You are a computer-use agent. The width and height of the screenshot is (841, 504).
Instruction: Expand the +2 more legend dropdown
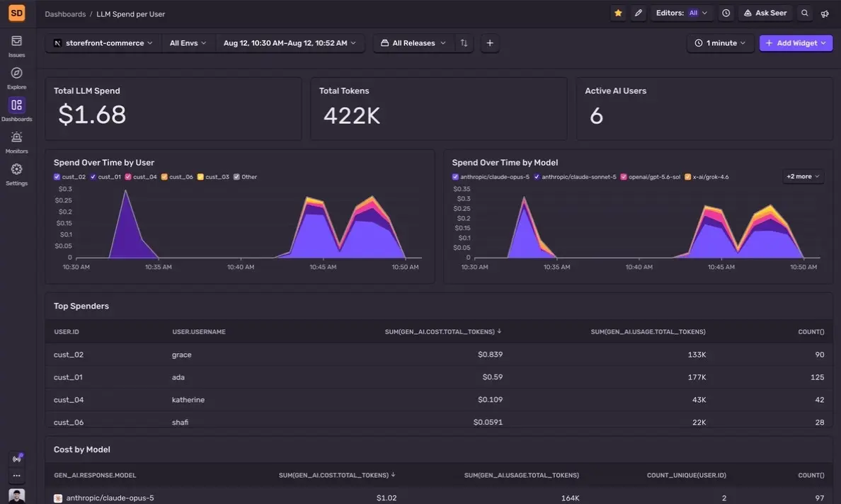(802, 176)
